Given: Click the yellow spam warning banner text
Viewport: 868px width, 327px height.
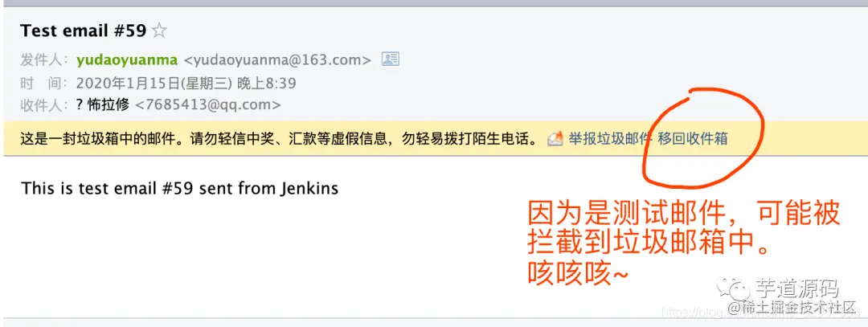Looking at the screenshot, I should pos(279,138).
